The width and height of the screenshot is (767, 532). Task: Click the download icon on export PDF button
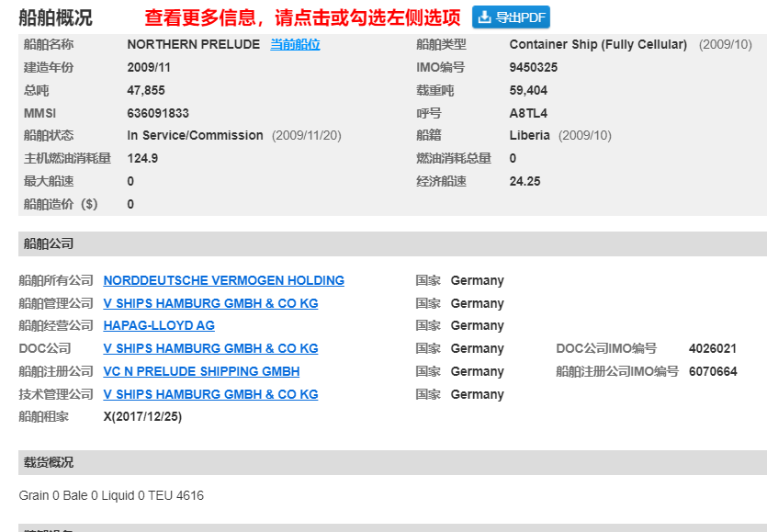pos(484,17)
